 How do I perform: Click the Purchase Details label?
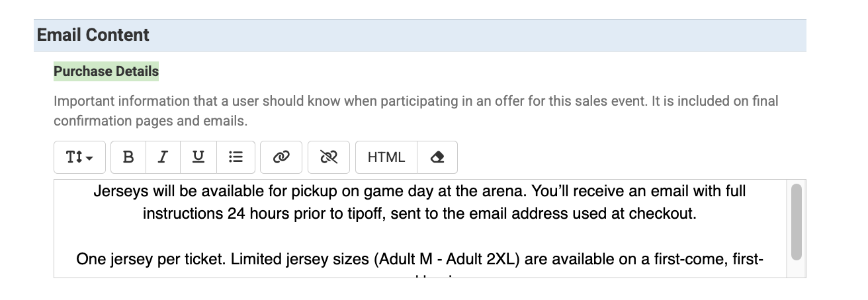pos(106,71)
